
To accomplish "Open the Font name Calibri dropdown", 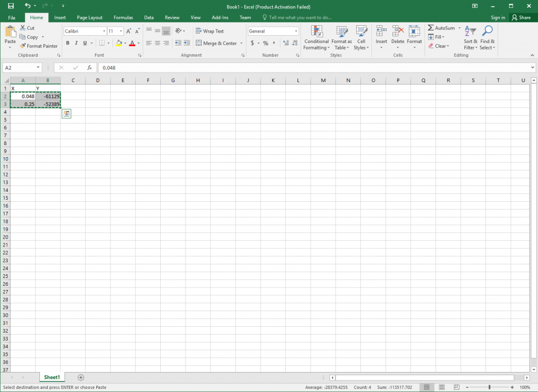I will tap(104, 31).
